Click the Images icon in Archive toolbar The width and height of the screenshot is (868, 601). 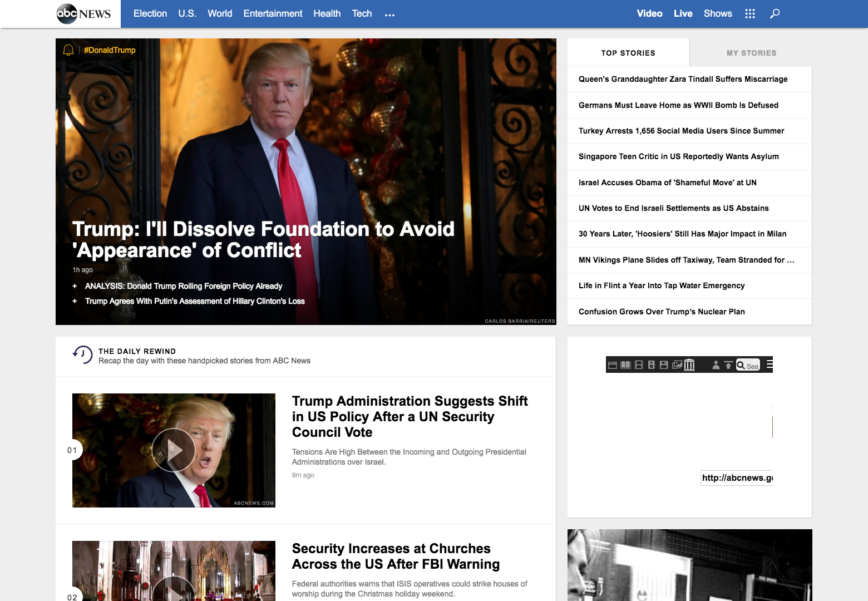[x=677, y=365]
